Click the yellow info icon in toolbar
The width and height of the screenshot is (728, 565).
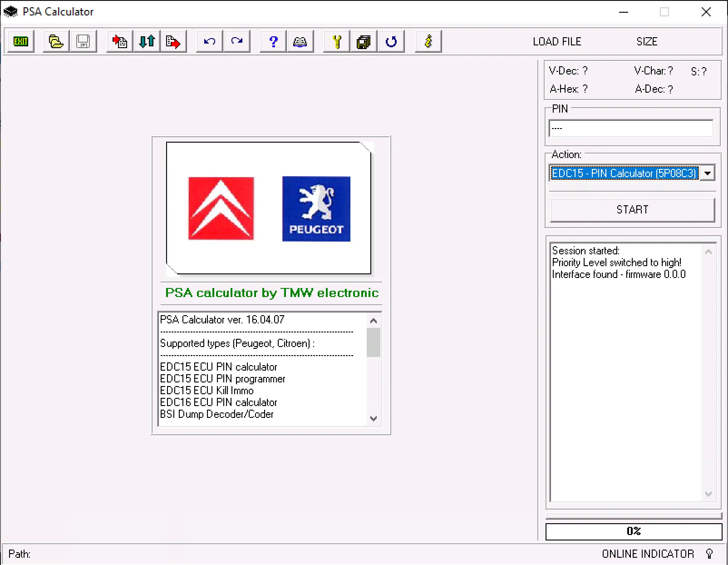tap(428, 41)
